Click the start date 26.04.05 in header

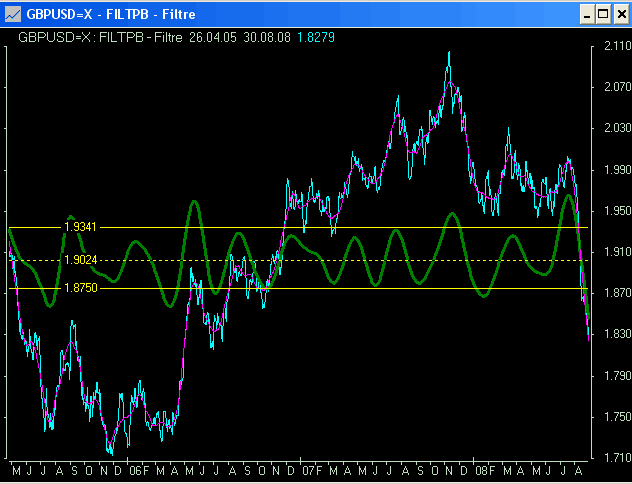213,38
